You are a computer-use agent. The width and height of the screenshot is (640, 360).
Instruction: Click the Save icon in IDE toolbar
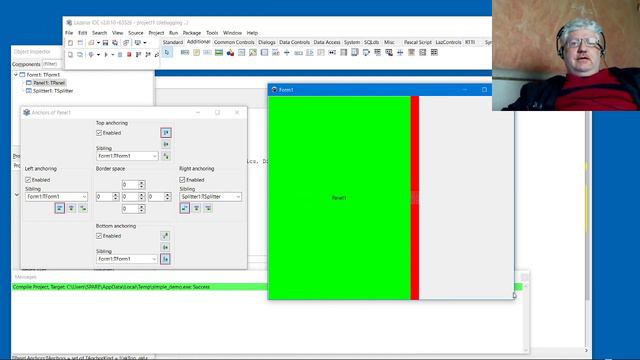[105, 42]
